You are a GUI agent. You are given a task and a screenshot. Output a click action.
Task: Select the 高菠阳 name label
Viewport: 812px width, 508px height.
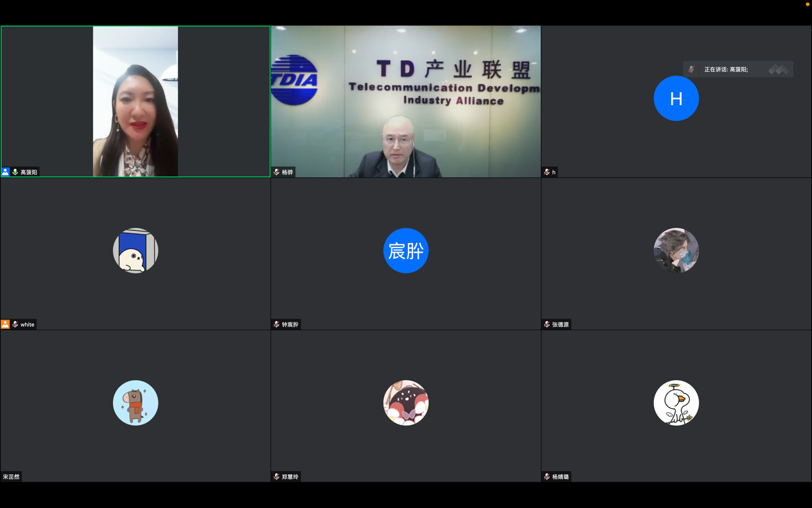(x=29, y=172)
